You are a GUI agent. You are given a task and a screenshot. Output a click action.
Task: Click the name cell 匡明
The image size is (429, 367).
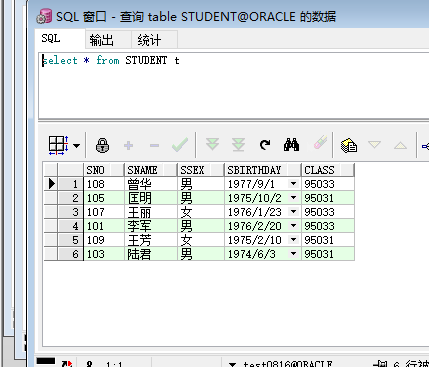[x=150, y=198]
